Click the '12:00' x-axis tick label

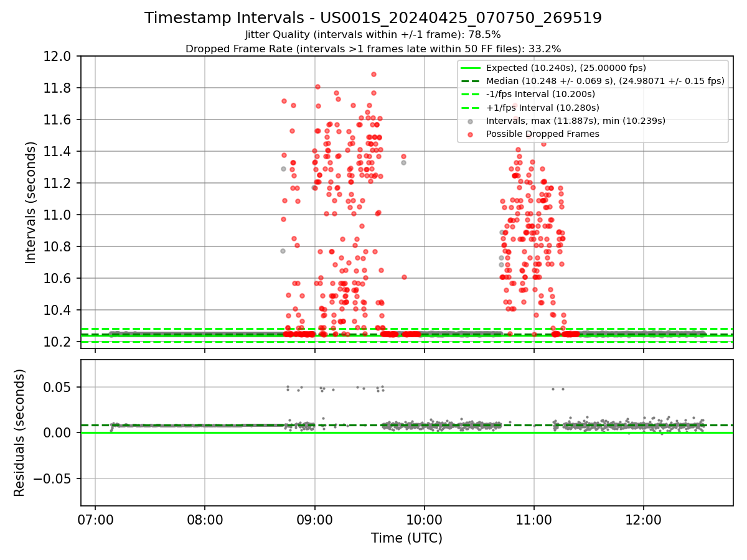click(x=644, y=519)
